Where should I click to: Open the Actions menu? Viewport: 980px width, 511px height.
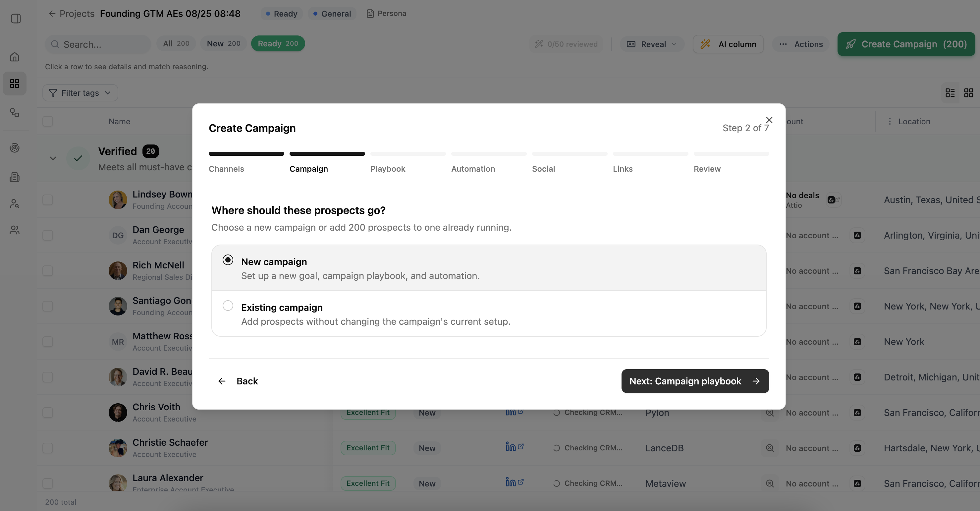[x=801, y=44]
